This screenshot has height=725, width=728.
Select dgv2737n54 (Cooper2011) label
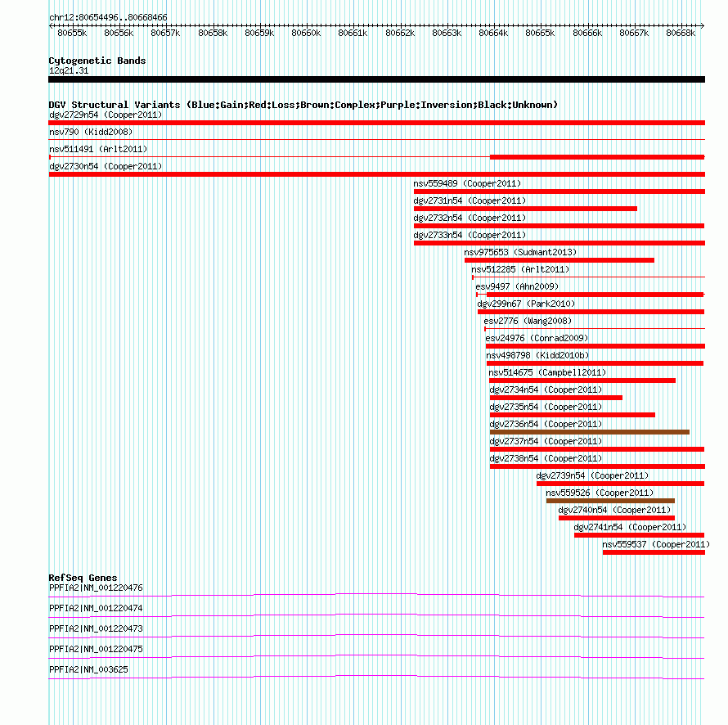546,441
